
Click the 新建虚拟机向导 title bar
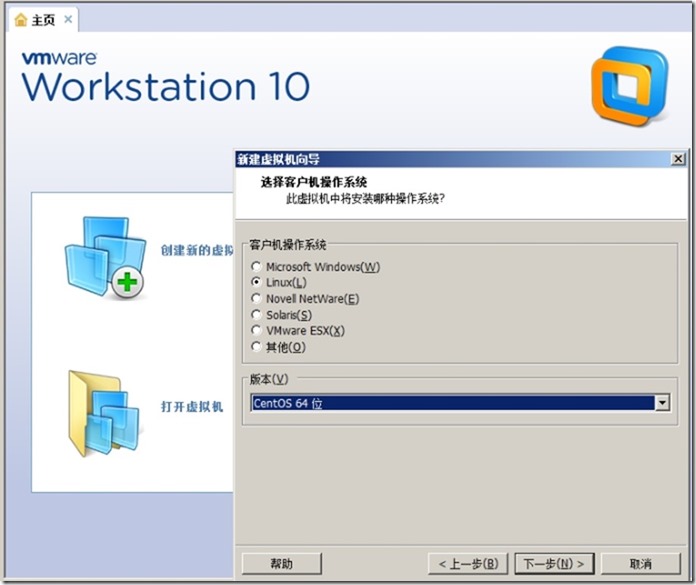(x=461, y=159)
